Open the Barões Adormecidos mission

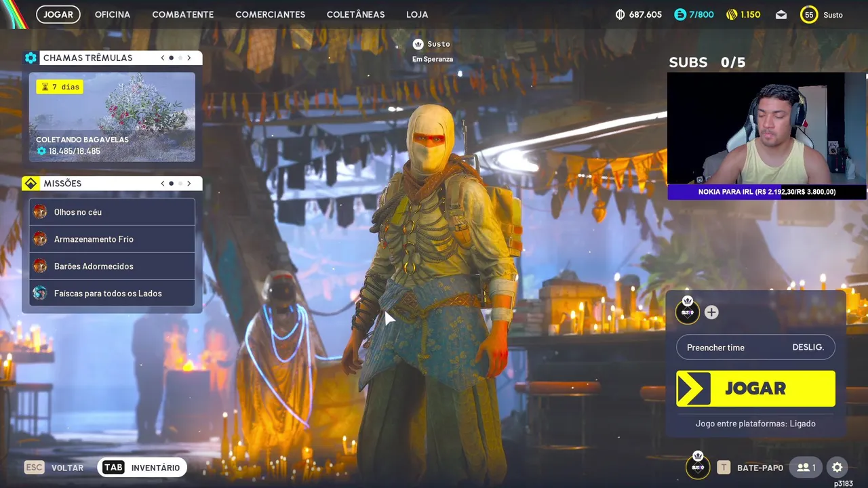[112, 266]
